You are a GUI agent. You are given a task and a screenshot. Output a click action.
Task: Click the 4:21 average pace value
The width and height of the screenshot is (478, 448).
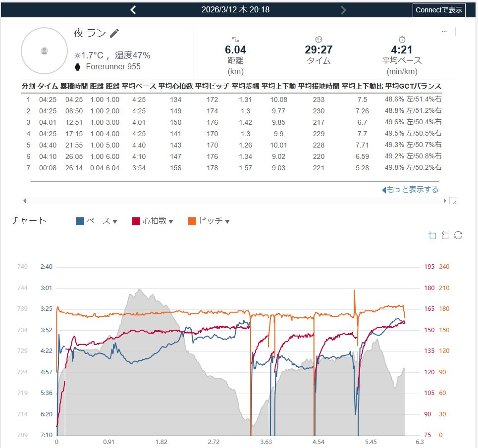click(x=402, y=50)
